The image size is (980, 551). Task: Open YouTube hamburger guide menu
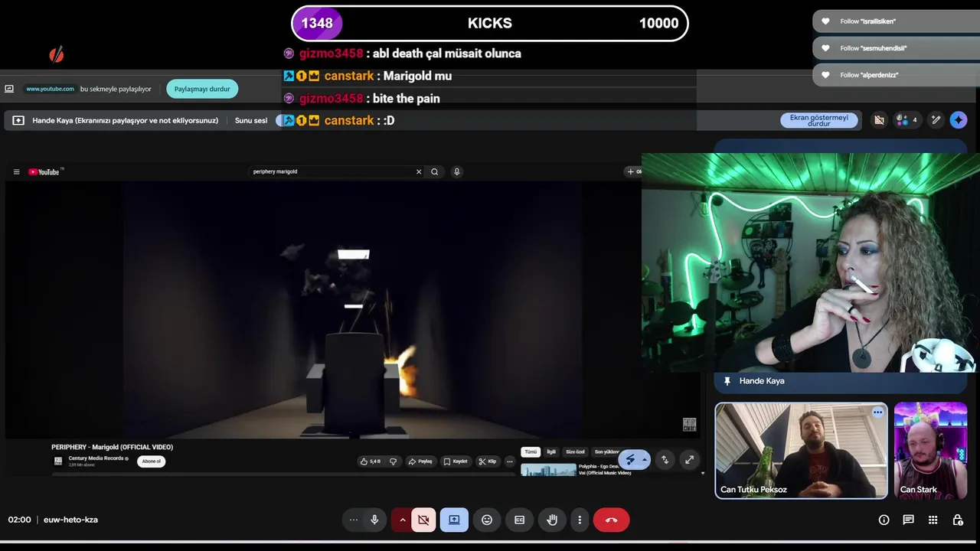tap(16, 171)
